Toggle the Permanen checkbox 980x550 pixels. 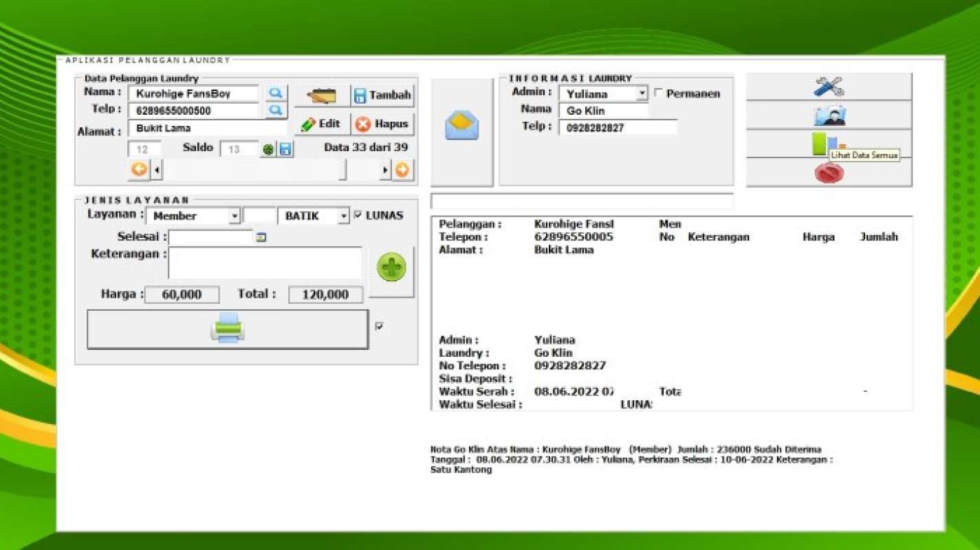pyautogui.click(x=657, y=93)
